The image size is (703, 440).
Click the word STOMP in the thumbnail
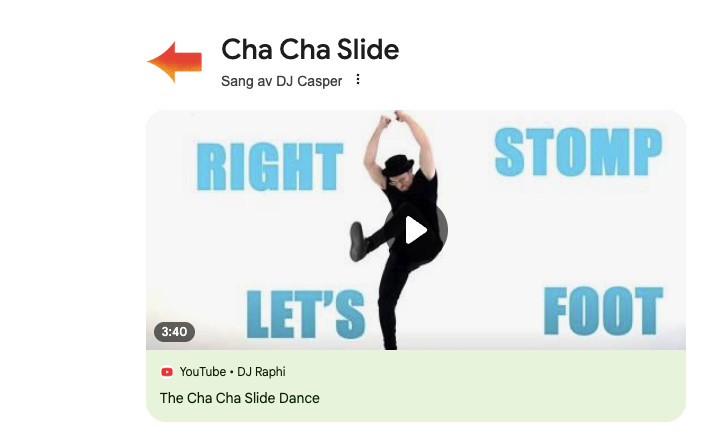(x=578, y=152)
